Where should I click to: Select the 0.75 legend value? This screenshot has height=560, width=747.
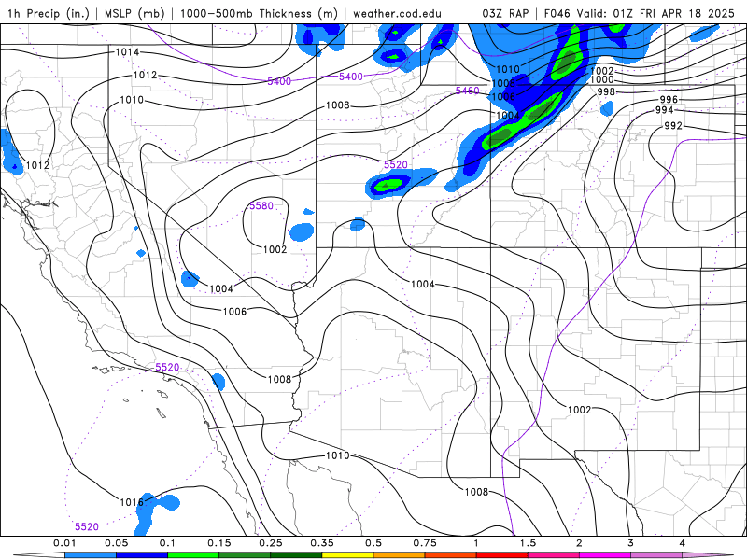click(x=425, y=543)
